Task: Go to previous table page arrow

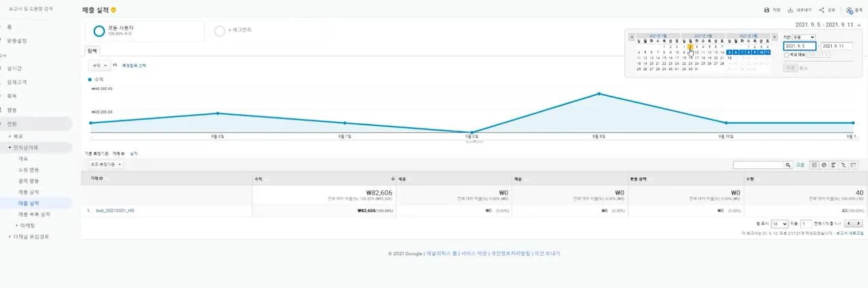Action: pyautogui.click(x=849, y=223)
